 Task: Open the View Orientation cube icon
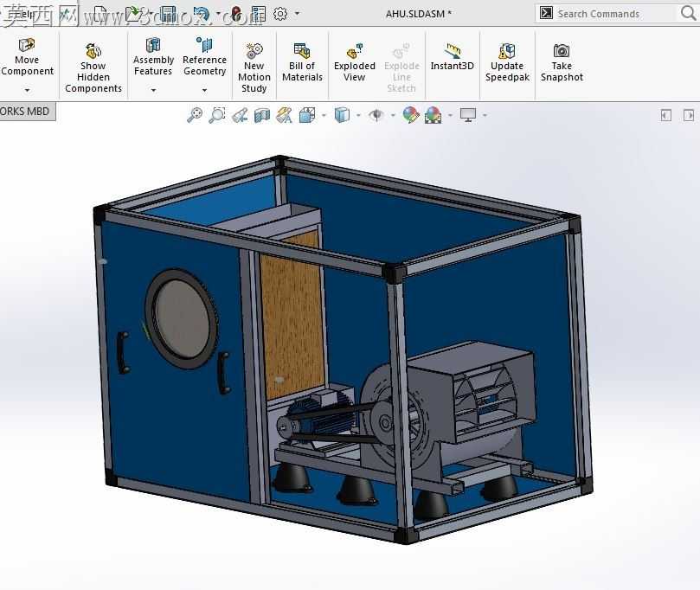click(x=307, y=115)
